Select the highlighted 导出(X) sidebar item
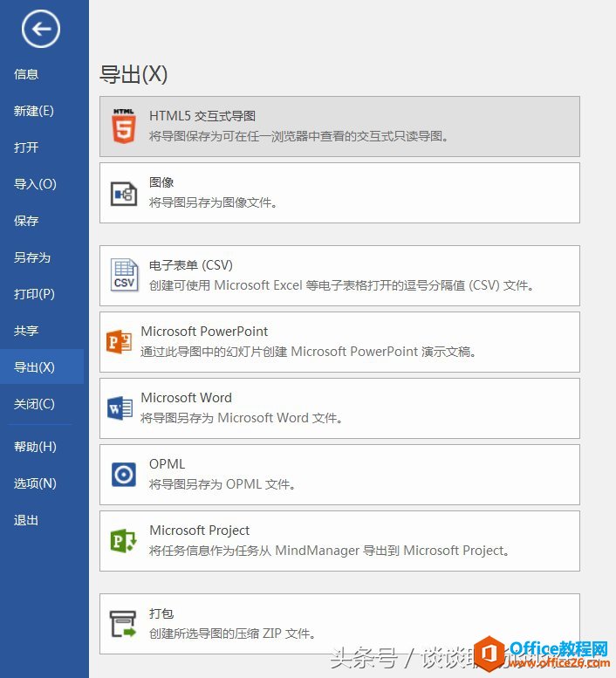This screenshot has width=616, height=678. point(42,366)
